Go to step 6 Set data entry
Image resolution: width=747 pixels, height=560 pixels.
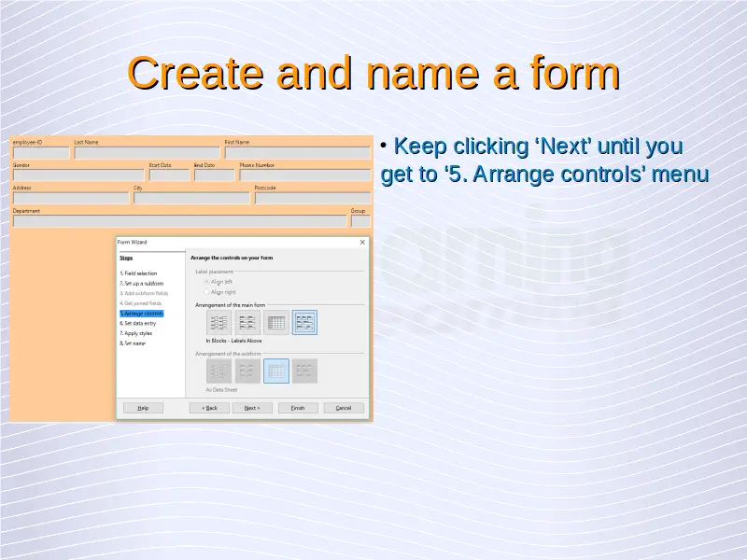(137, 323)
